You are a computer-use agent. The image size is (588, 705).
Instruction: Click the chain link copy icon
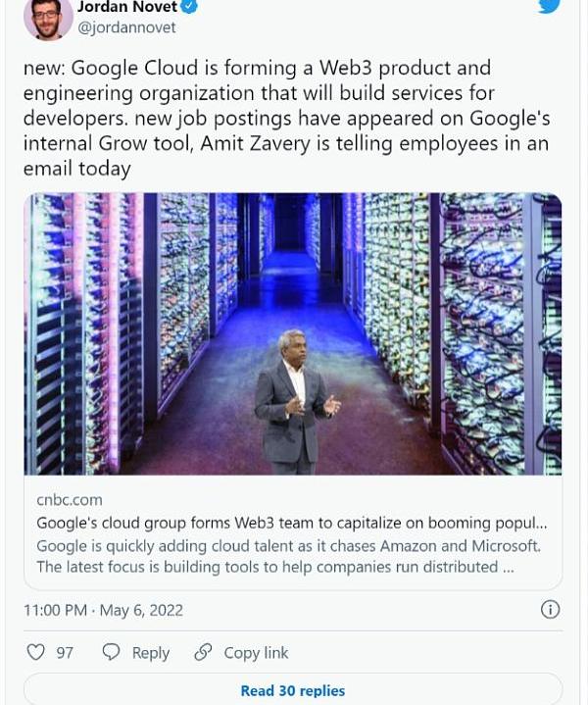pyautogui.click(x=204, y=652)
